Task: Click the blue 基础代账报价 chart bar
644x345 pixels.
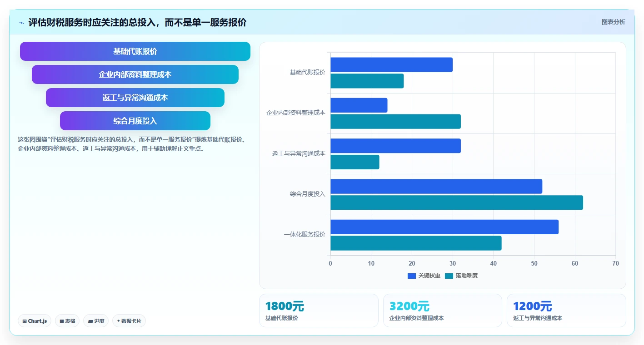Action: [391, 64]
